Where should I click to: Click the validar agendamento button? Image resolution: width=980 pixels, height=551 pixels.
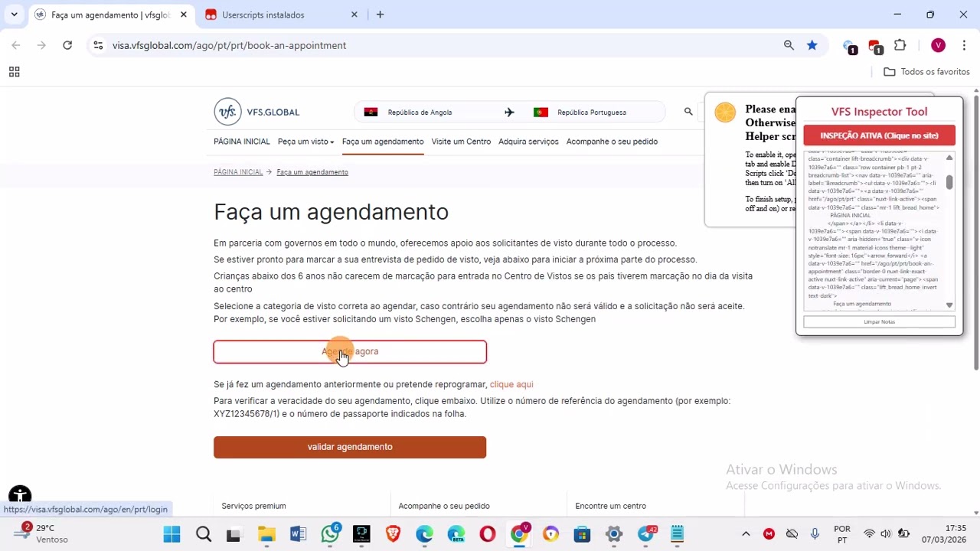point(350,447)
